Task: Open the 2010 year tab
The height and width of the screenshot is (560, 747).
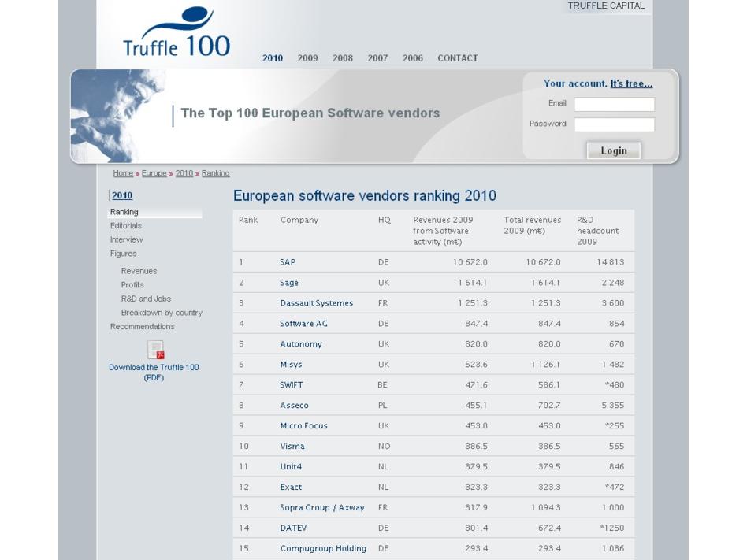Action: (273, 58)
